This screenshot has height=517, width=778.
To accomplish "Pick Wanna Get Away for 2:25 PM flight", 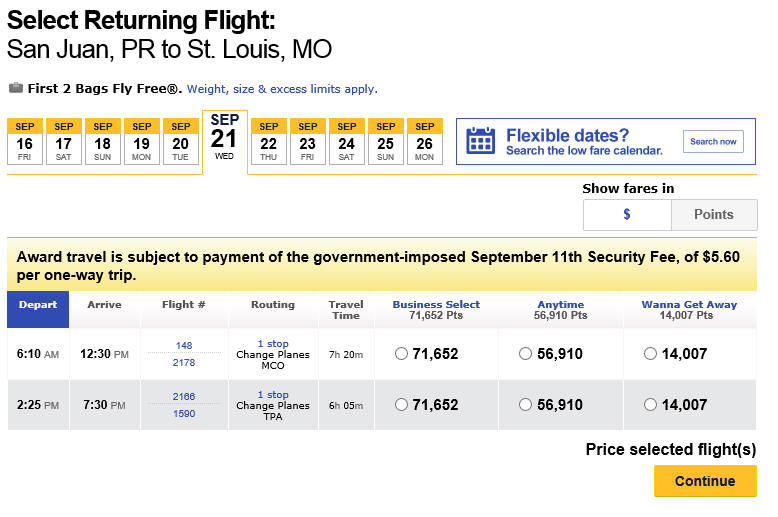I will 650,405.
